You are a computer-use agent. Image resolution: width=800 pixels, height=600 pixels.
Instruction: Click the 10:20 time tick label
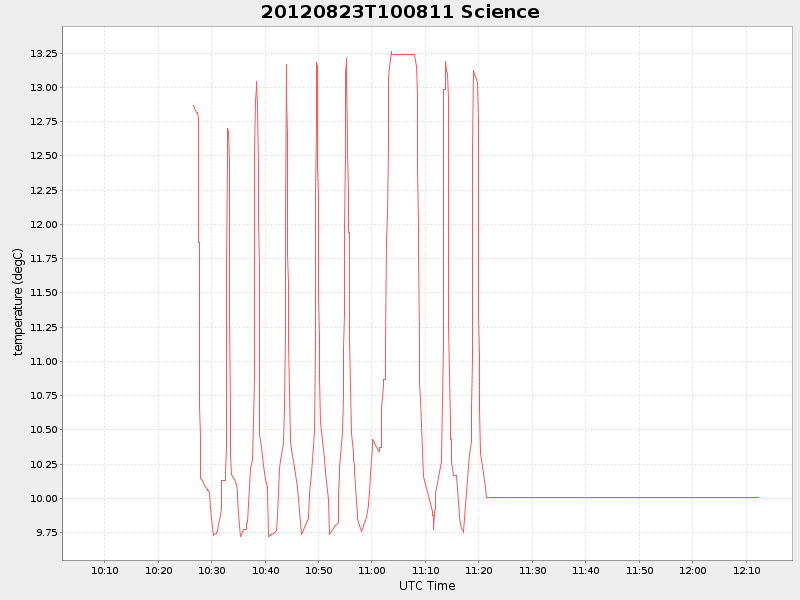[x=159, y=570]
